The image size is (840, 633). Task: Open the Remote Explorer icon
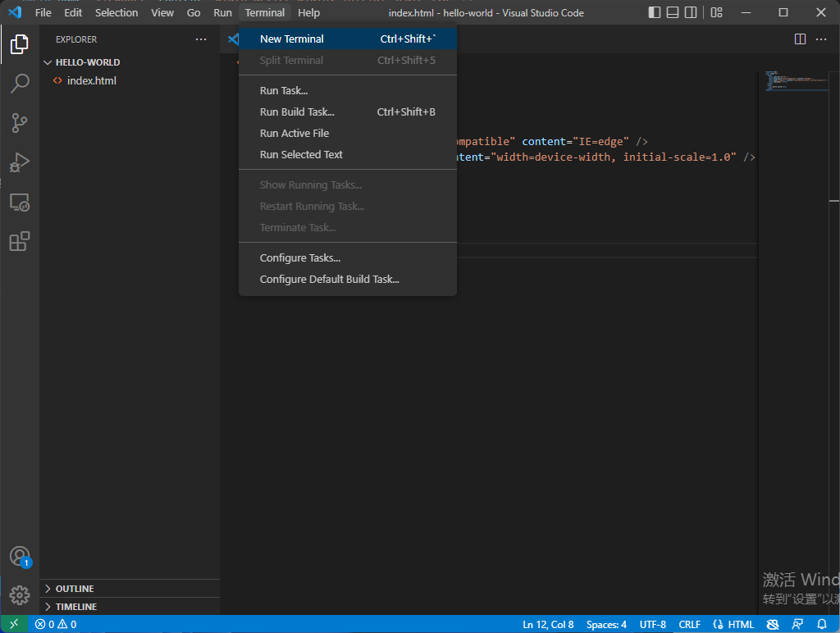coord(20,202)
